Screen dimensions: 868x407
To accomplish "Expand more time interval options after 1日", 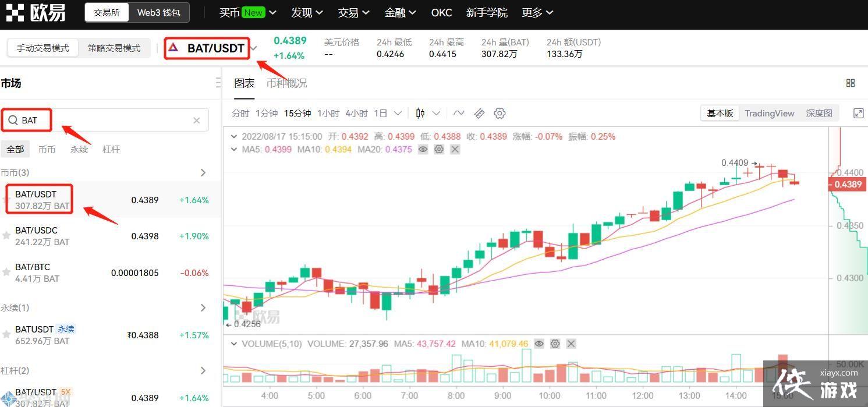I will [398, 113].
